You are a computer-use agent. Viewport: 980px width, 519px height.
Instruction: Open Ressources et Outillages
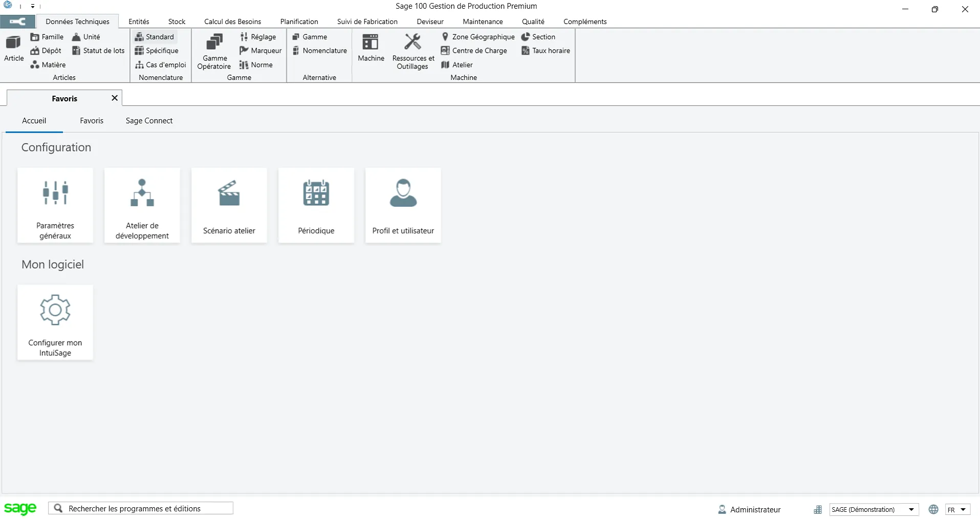(413, 51)
